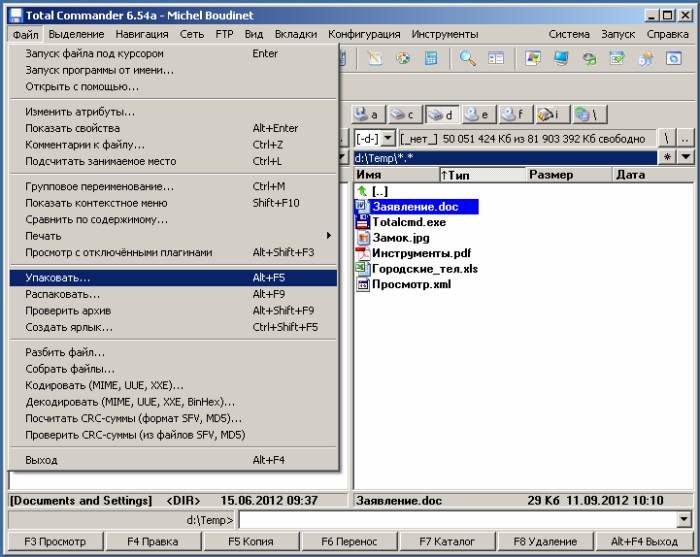Choose Распаковать… menu entry

point(173,294)
